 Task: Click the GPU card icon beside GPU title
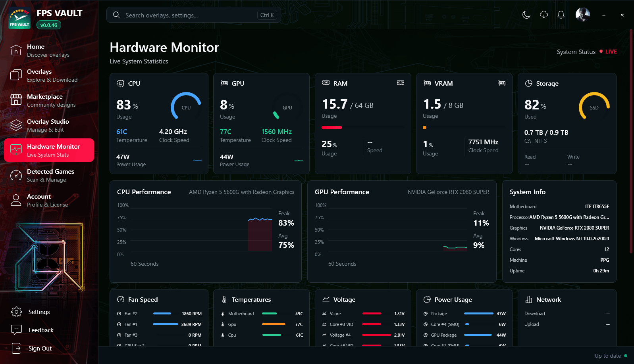tap(224, 83)
